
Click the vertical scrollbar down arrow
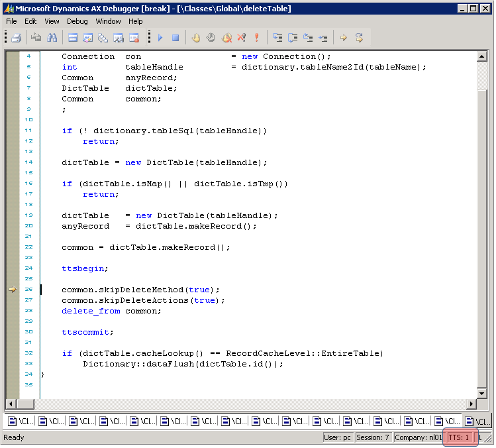[x=481, y=393]
